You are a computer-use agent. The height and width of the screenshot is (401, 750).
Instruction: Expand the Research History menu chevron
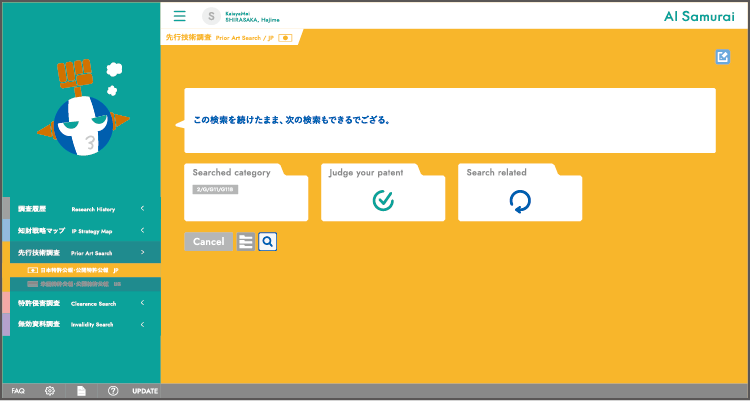coord(143,209)
